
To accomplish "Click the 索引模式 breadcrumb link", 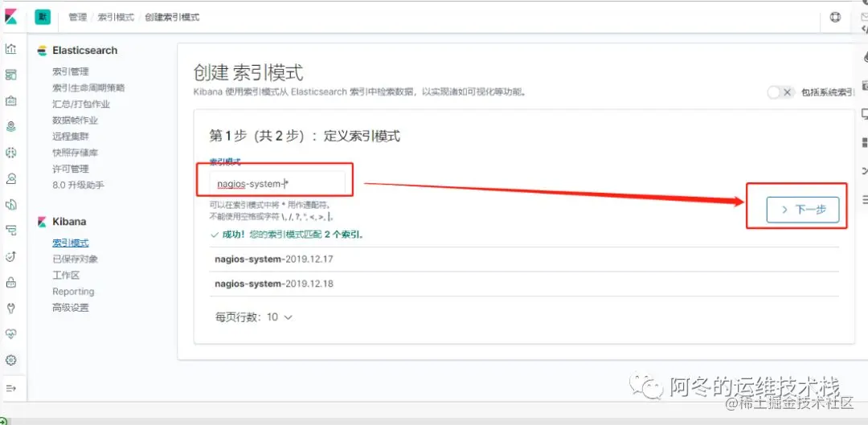I will click(117, 17).
